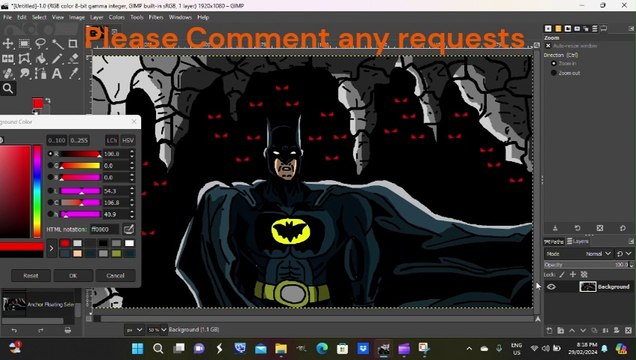Screen dimensions: 636x360
Task: Select the R channel radio button
Action: point(51,154)
